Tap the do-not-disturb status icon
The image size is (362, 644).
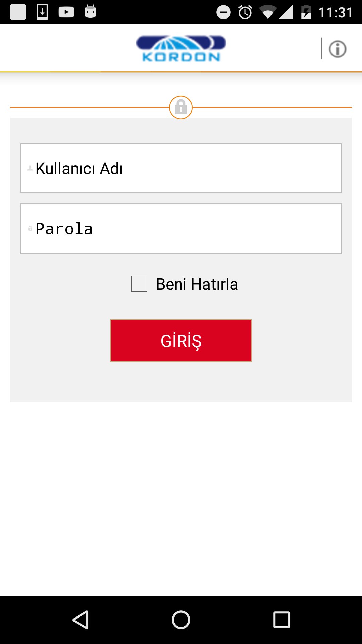coord(223,12)
